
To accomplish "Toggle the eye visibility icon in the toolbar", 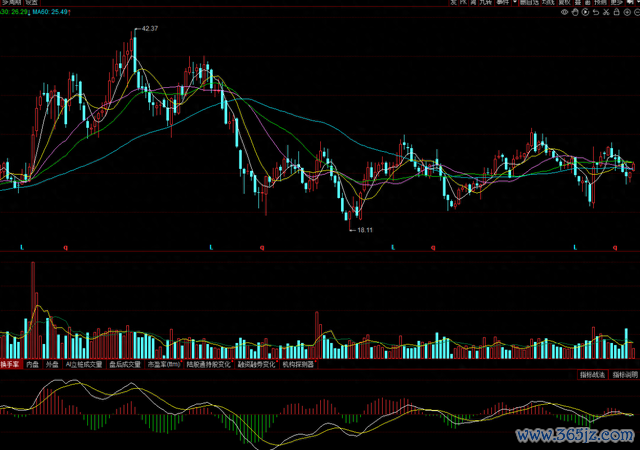I will tap(565, 12).
